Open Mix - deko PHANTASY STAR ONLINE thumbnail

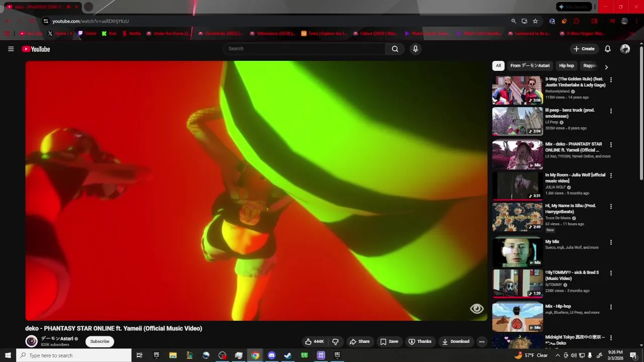(517, 155)
